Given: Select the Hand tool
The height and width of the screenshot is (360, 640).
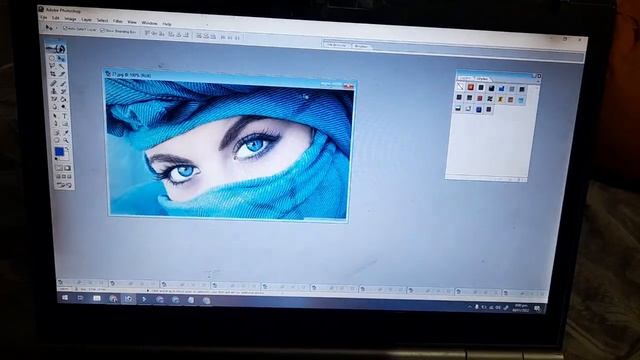Looking at the screenshot, I should 56,140.
